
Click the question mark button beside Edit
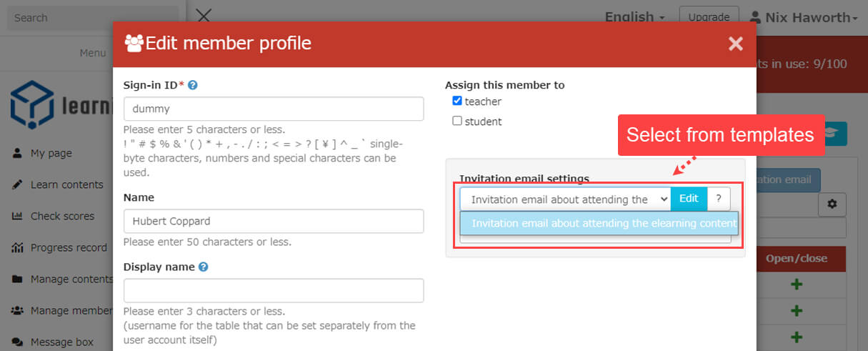point(719,199)
